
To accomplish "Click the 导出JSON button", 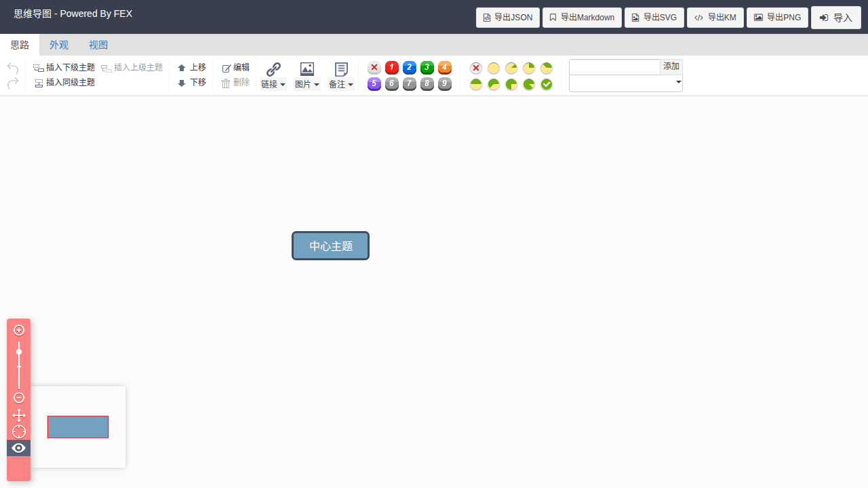I will click(508, 18).
